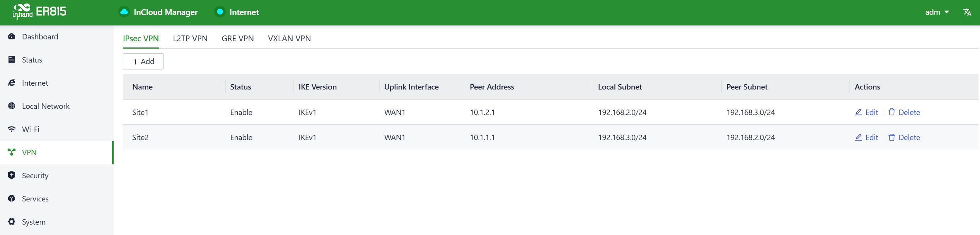The width and height of the screenshot is (980, 235).
Task: Click the language translation icon
Action: 967,12
